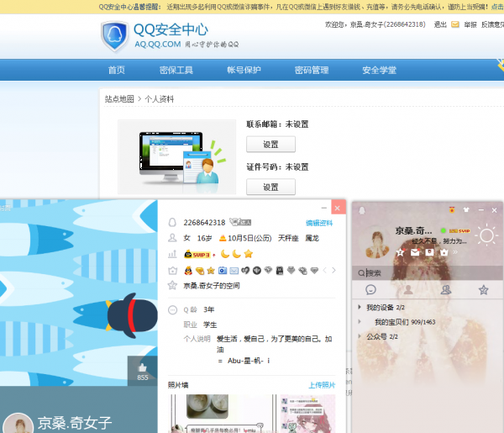Like the profile with thumbs-up 855

(143, 372)
